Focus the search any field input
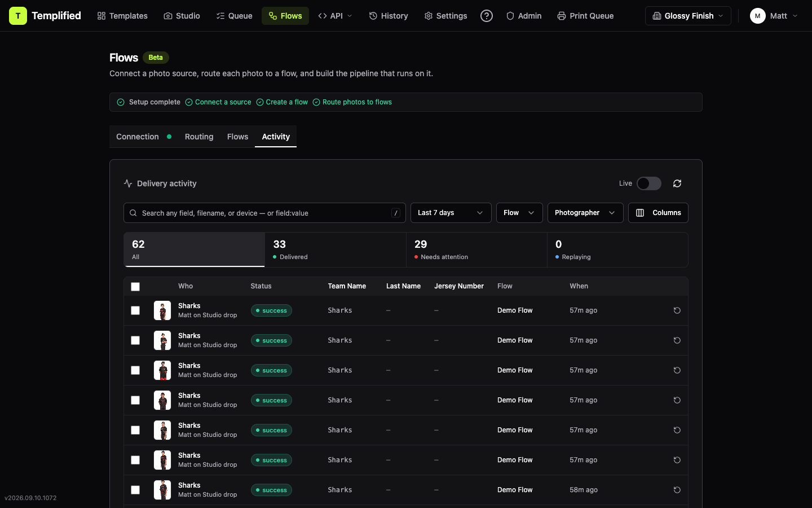 [264, 213]
